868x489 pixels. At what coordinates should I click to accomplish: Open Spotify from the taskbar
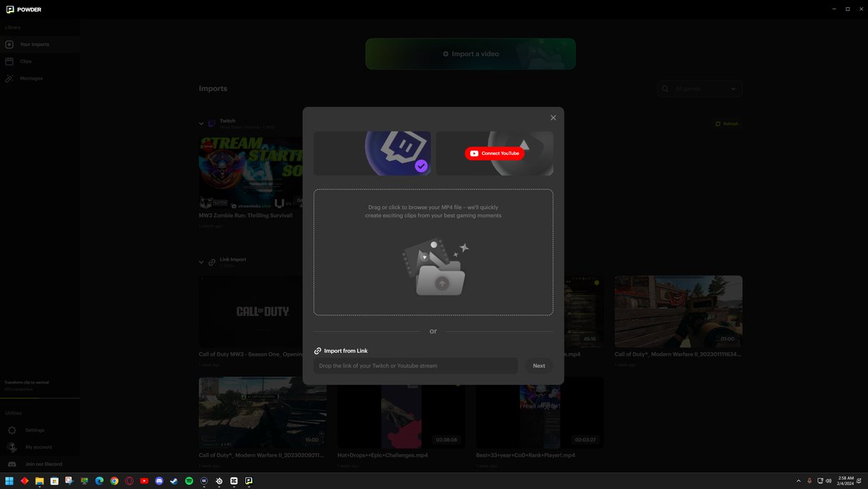189,480
